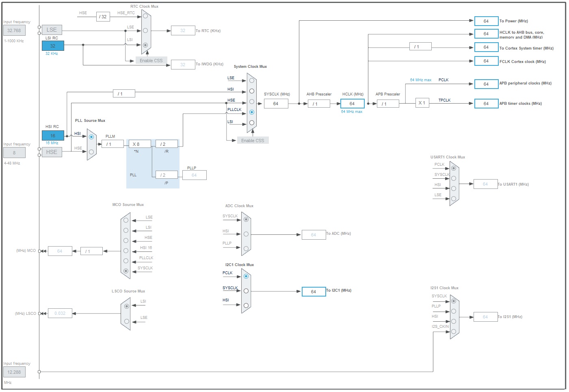Open the PLL /R divider dropdown
The image size is (569, 392).
(x=167, y=144)
